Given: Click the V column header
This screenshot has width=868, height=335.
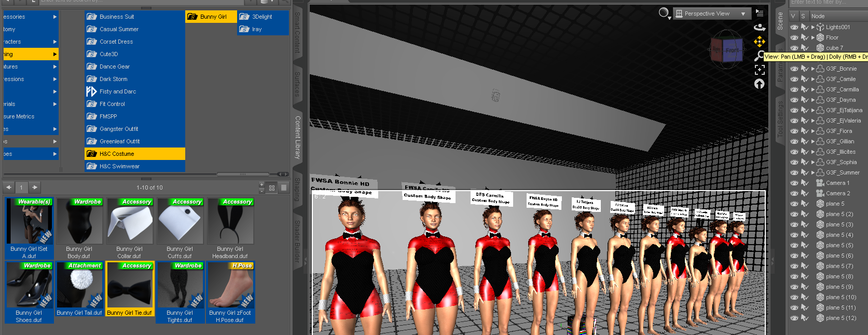Looking at the screenshot, I should pyautogui.click(x=793, y=16).
